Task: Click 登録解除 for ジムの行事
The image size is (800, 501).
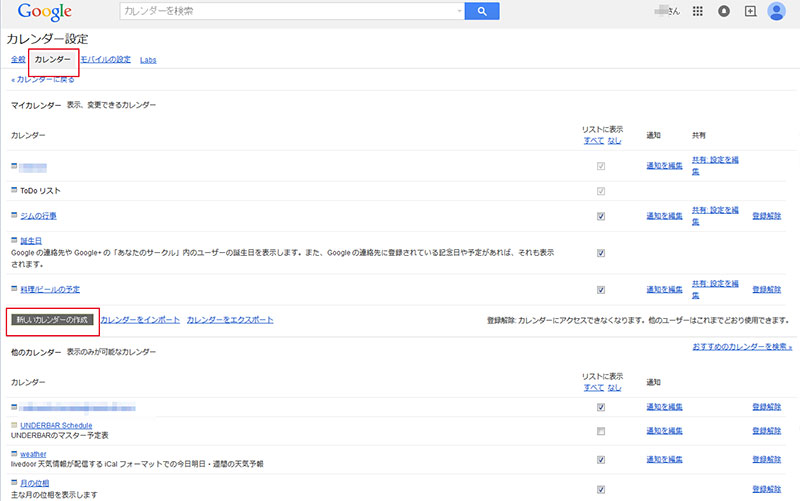Action: point(766,216)
